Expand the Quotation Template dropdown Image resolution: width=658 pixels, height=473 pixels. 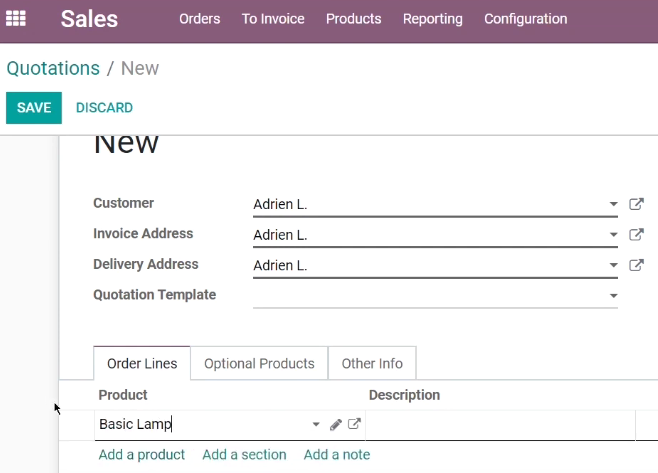click(x=435, y=295)
